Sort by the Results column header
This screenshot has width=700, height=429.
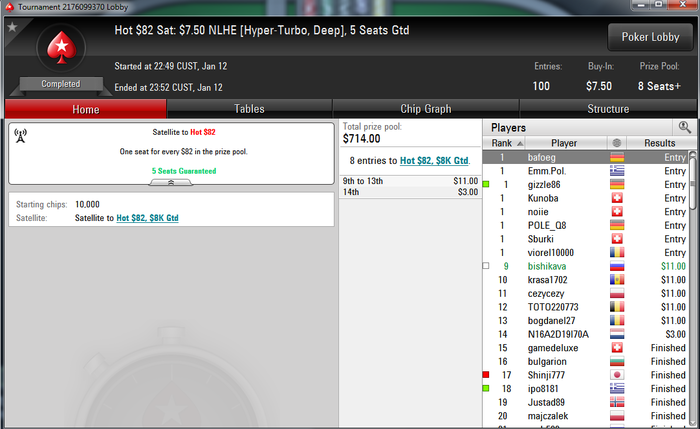(659, 143)
